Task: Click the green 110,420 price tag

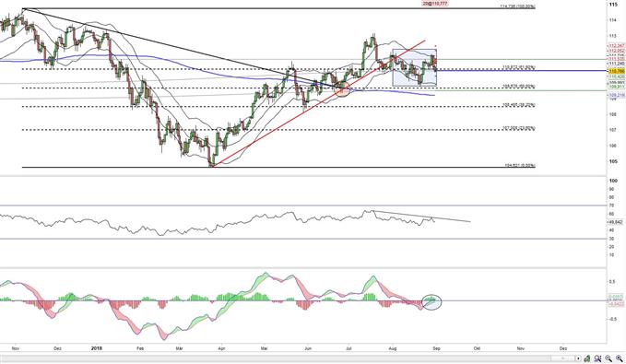Action: click(616, 76)
